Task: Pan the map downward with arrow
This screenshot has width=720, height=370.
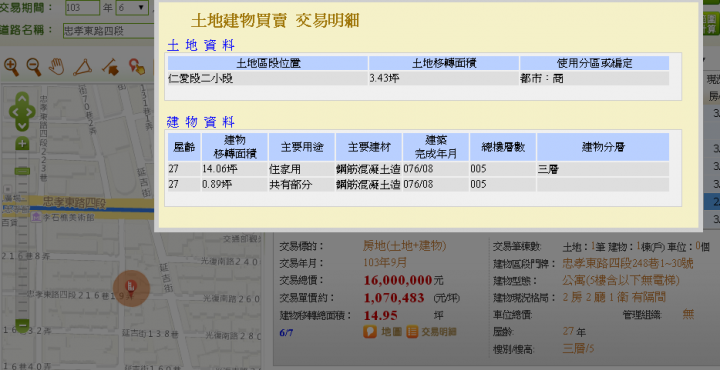Action: coord(22,124)
